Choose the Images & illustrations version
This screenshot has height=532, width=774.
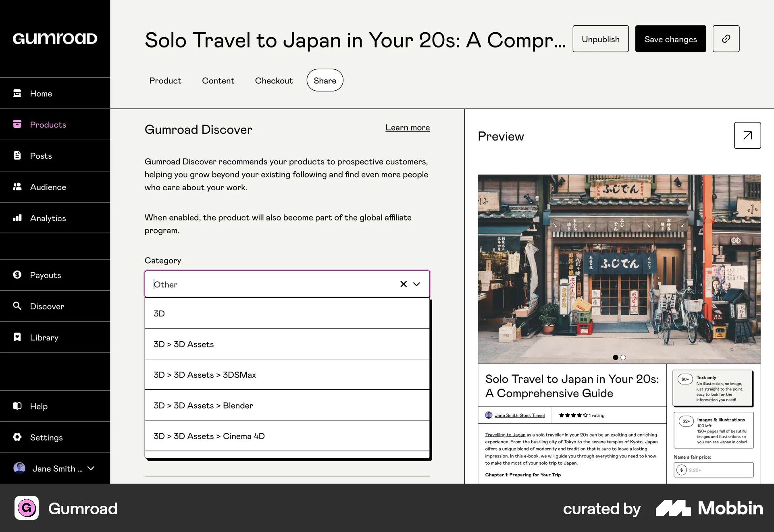[x=713, y=430]
